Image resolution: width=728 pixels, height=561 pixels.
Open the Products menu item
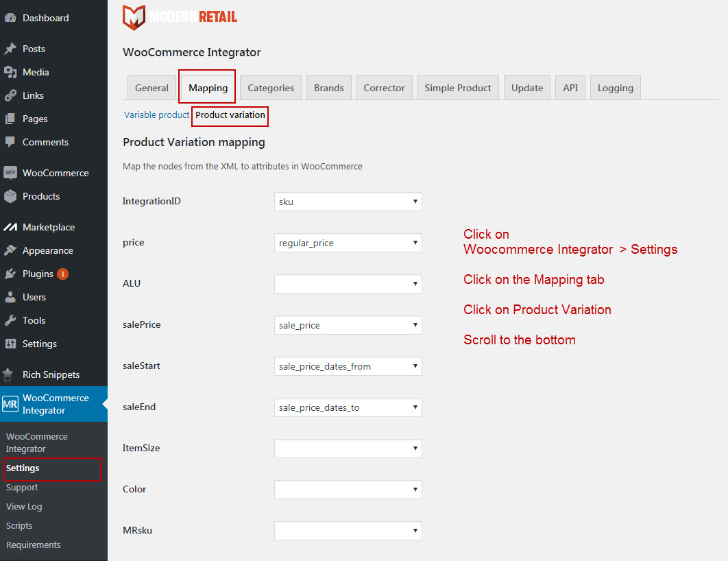53,196
